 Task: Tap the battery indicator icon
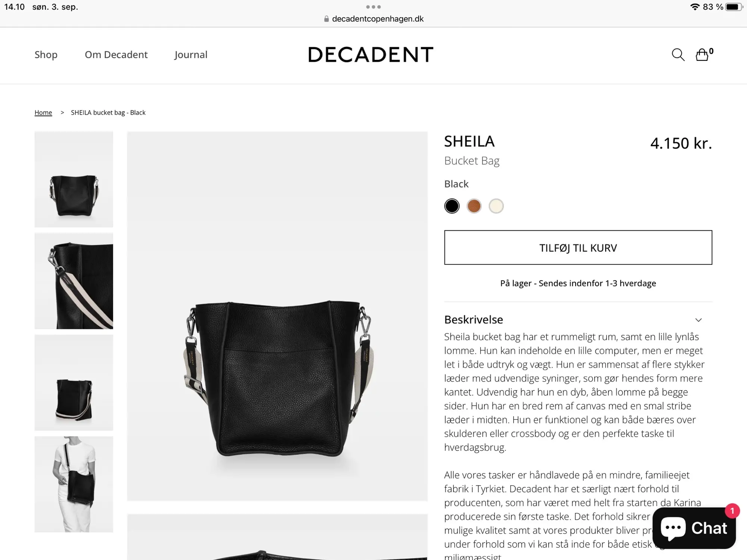pos(734,7)
